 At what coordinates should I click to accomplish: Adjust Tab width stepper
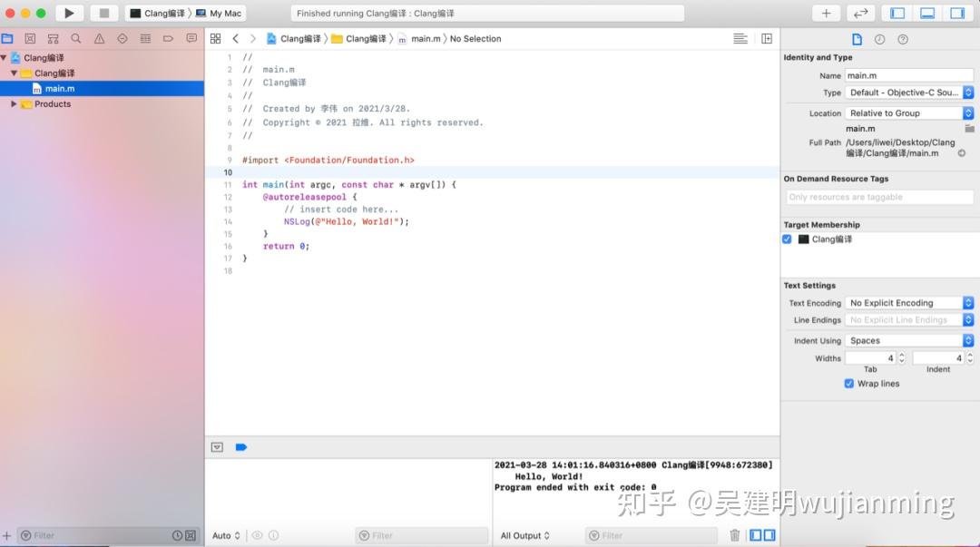901,358
